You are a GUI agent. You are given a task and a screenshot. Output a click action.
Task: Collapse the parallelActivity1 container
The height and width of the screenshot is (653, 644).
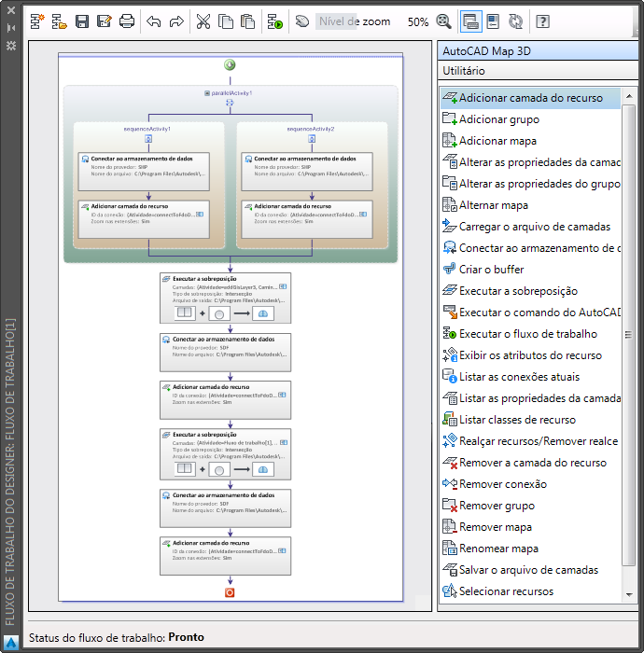coord(207,93)
